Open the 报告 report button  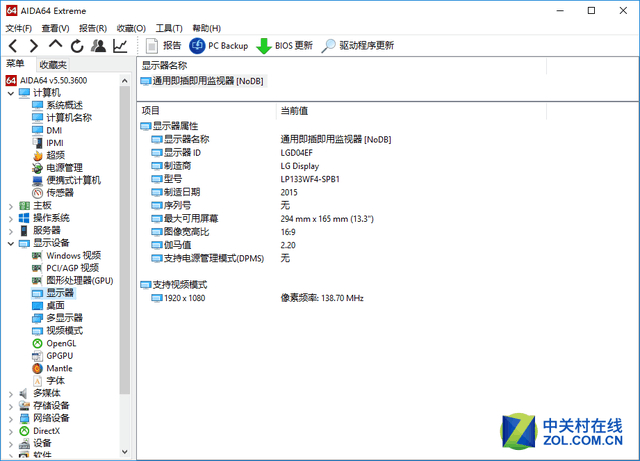[x=163, y=46]
